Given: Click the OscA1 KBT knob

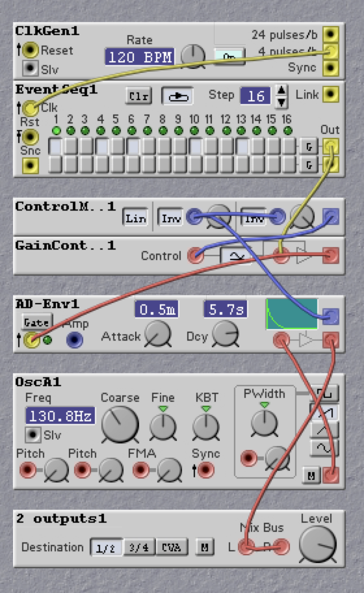Looking at the screenshot, I should [x=206, y=427].
